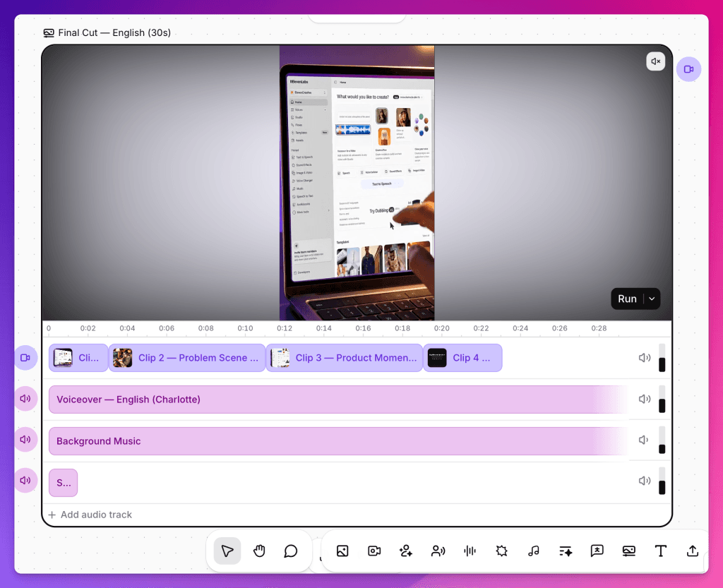
Task: Click the 'Final Cut — English (30s)' title
Action: (x=114, y=32)
